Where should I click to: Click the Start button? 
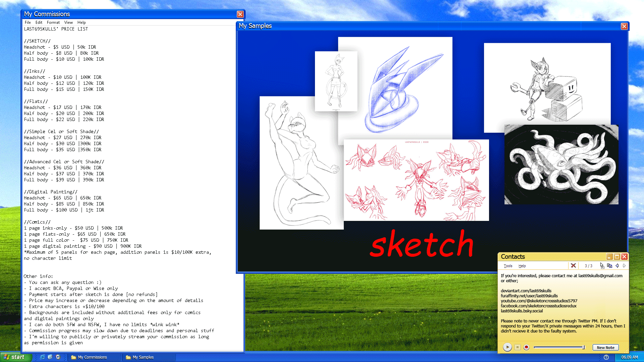pyautogui.click(x=15, y=357)
